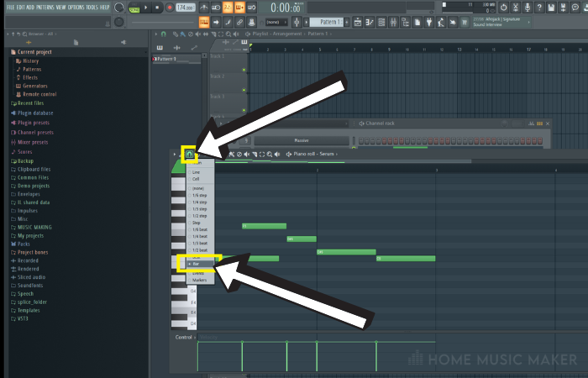Click the browser search magnifier icon
The image size is (588, 378).
(x=24, y=34)
